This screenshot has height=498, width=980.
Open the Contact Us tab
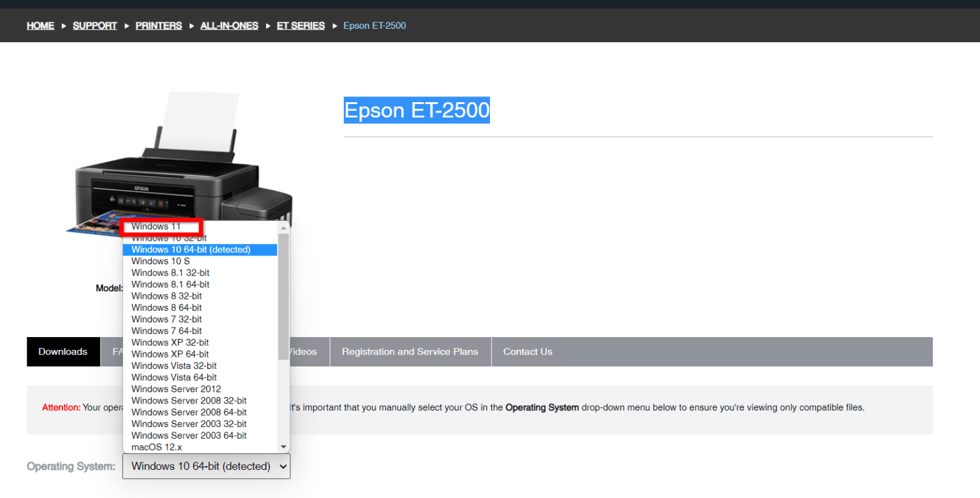[528, 351]
